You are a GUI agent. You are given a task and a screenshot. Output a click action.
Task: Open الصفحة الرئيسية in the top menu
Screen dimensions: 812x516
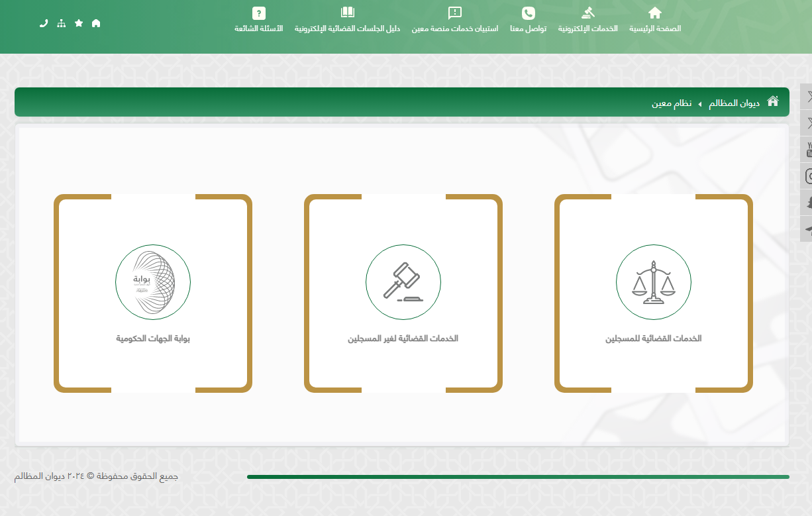(654, 21)
